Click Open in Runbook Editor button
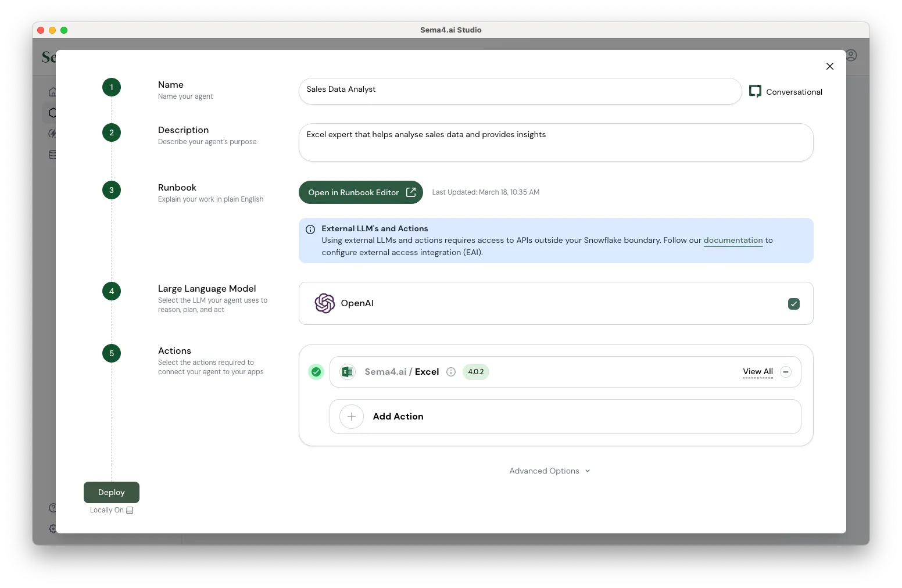 tap(361, 192)
